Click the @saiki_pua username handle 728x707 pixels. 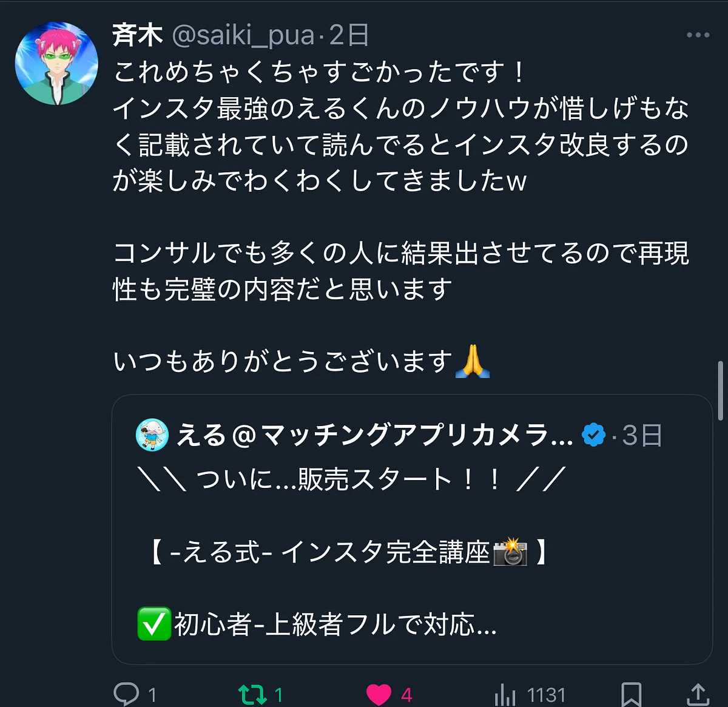[x=243, y=36]
